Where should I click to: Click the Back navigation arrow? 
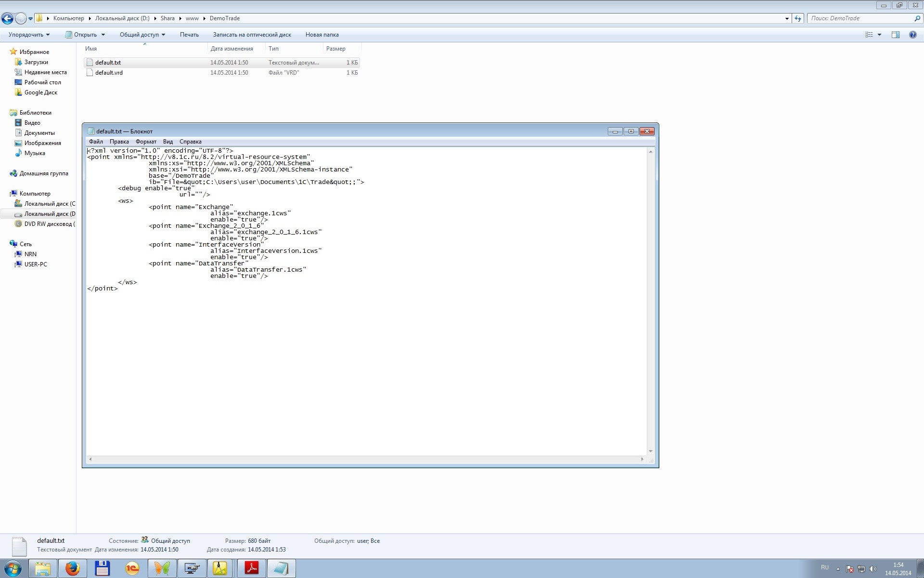tap(8, 18)
